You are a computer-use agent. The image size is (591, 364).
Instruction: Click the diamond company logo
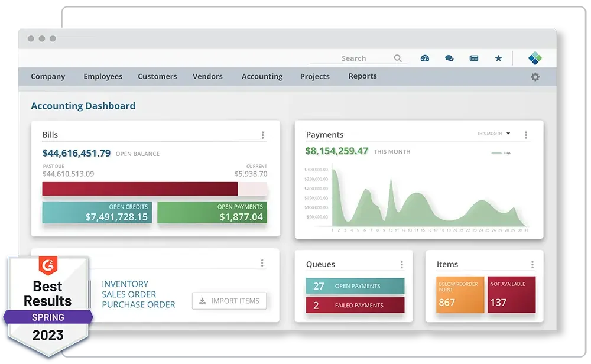point(535,58)
